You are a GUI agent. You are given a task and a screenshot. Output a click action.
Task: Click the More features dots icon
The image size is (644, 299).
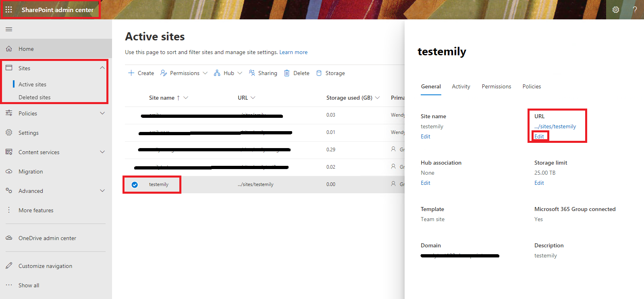pos(9,210)
